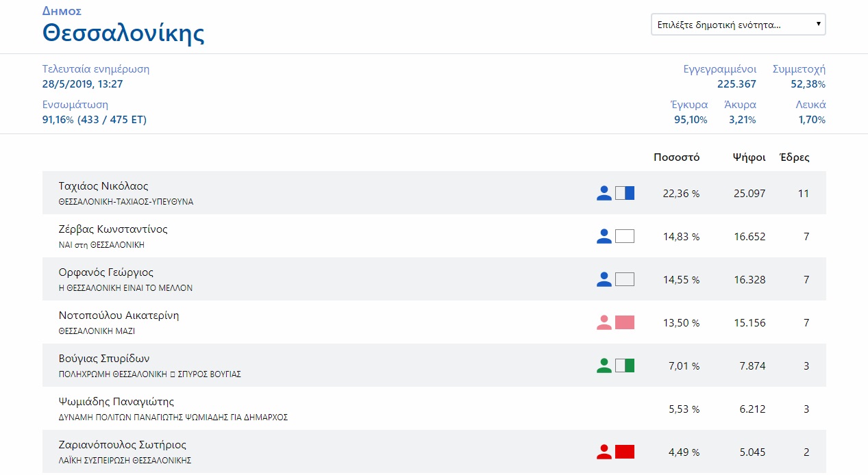Click the red person icon for Ζαριανόπουλος Σωτήριος
This screenshot has width=868, height=475.
[604, 452]
